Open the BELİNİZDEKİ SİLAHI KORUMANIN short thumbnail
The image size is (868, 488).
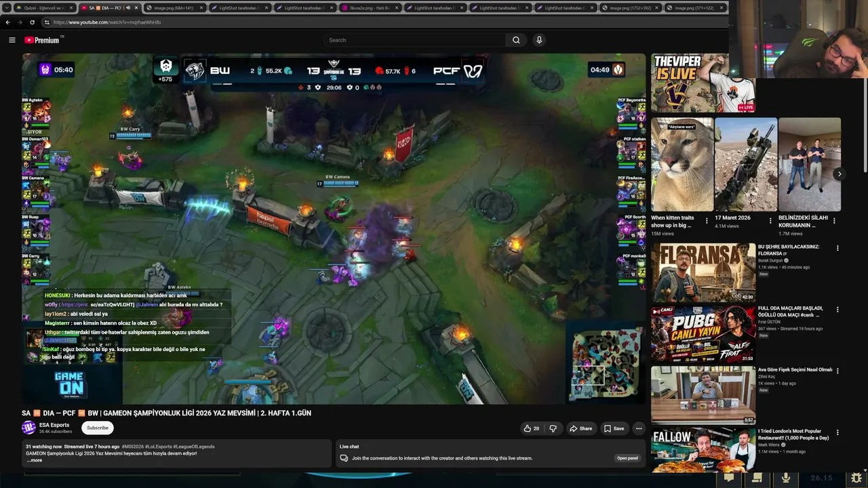click(810, 165)
